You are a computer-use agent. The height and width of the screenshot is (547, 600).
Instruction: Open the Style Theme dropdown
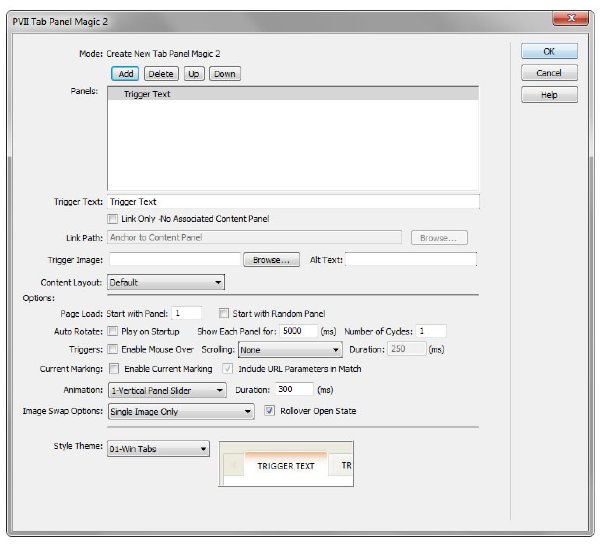click(x=158, y=449)
